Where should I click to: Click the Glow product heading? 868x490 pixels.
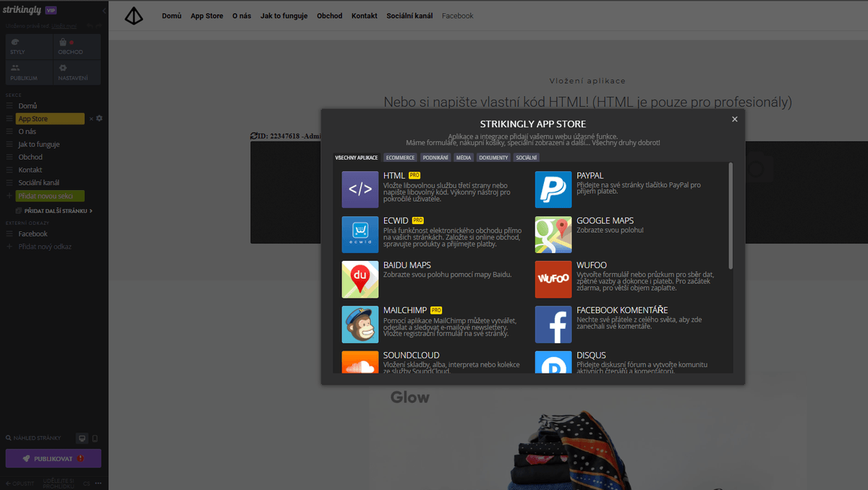click(410, 397)
